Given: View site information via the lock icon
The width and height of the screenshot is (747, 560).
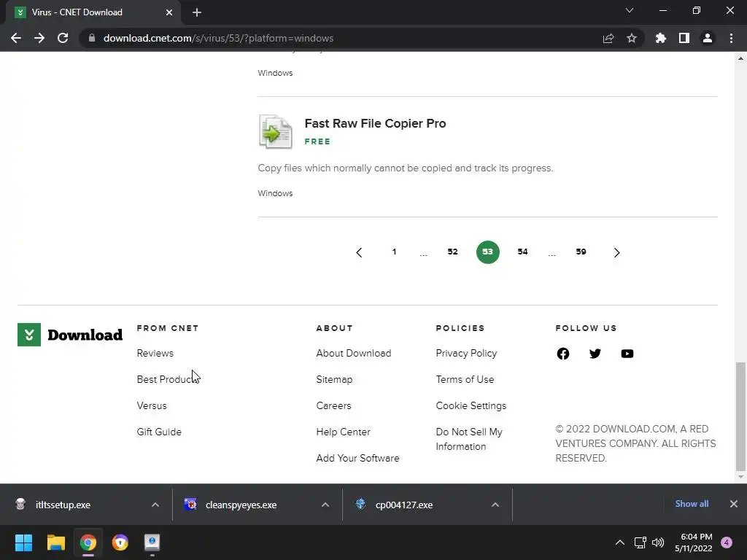Looking at the screenshot, I should click(92, 38).
